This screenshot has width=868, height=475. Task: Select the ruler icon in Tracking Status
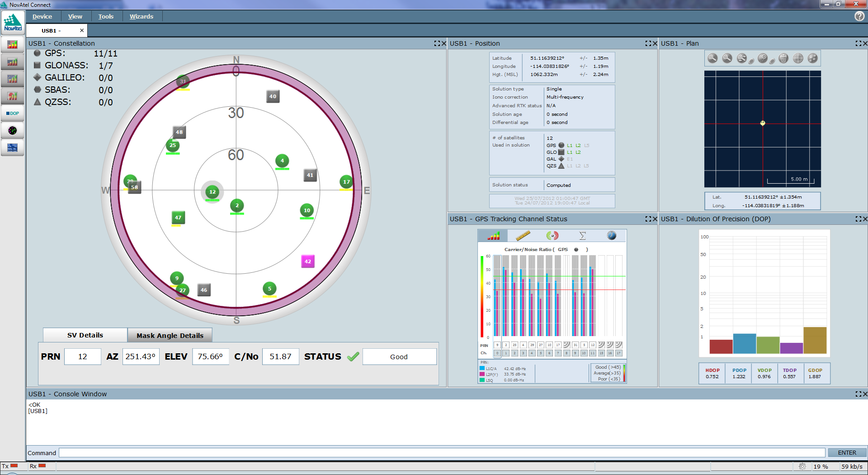(523, 236)
